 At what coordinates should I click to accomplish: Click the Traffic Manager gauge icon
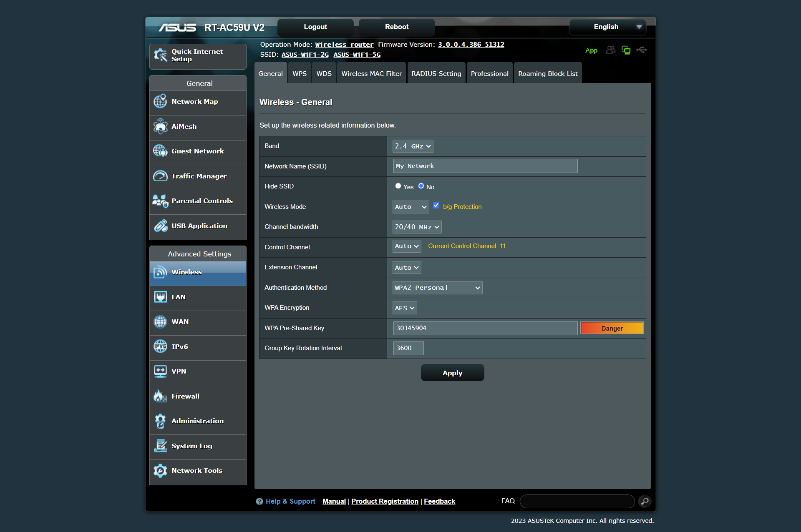[160, 176]
